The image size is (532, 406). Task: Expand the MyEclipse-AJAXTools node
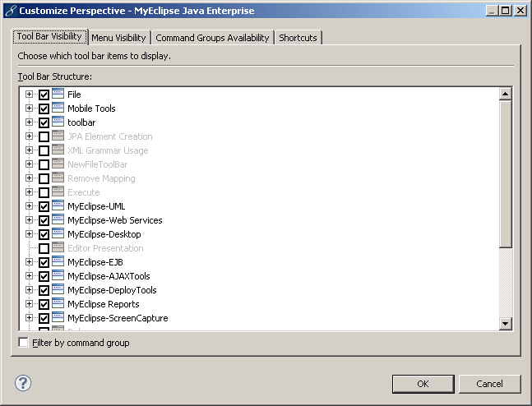29,276
